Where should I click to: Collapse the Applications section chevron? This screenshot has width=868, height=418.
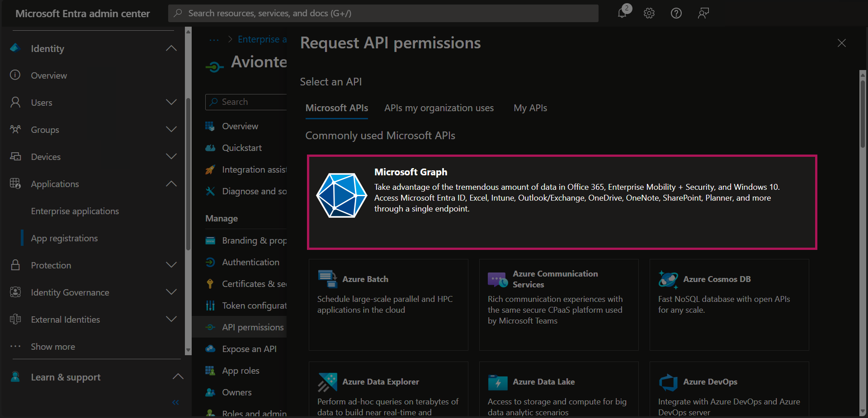tap(171, 184)
